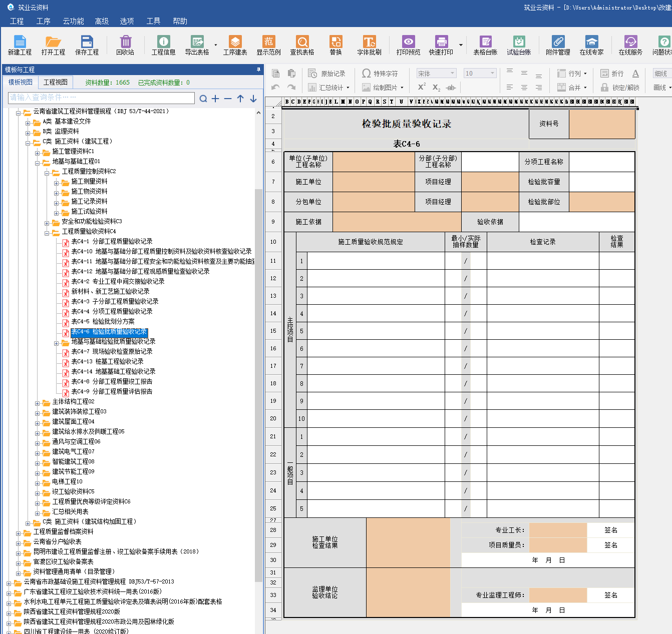672x634 pixels.
Task: Click the redo arrow icon
Action: (291, 88)
